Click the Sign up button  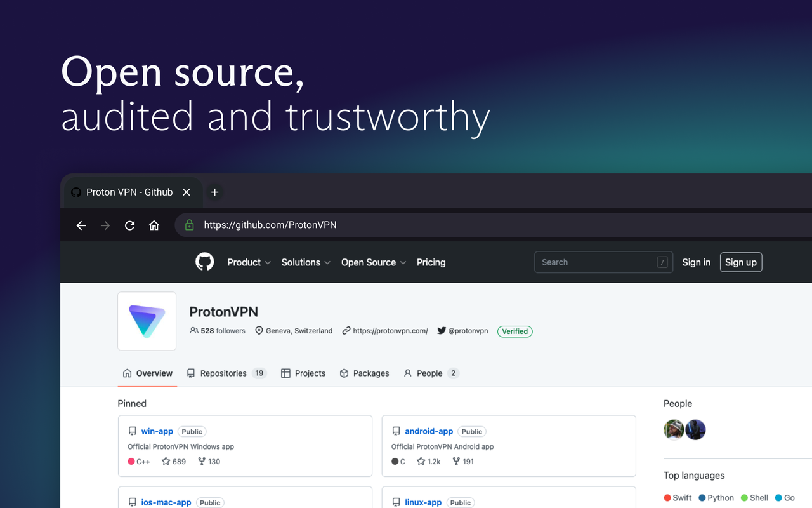[740, 262]
